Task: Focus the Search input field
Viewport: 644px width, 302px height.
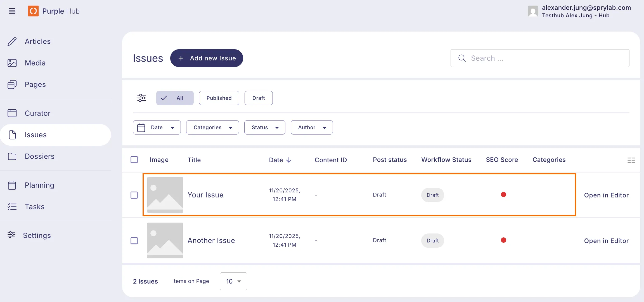Action: tap(540, 58)
